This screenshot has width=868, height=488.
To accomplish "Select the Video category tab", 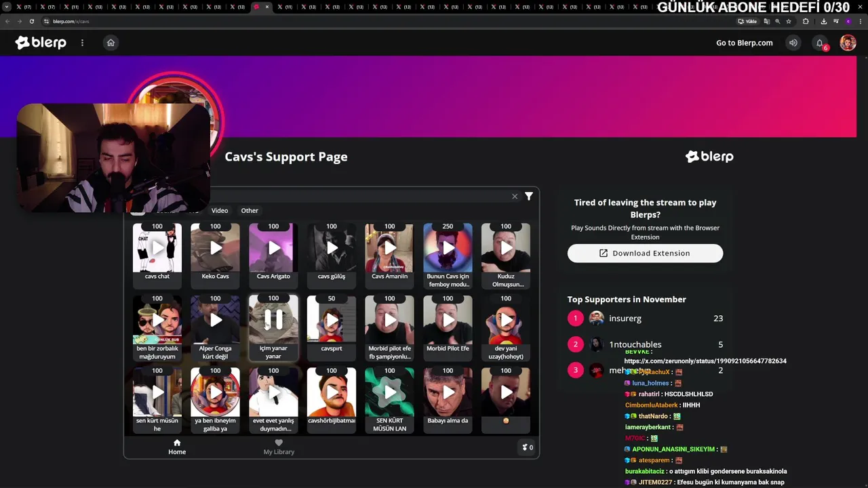I will pos(220,210).
